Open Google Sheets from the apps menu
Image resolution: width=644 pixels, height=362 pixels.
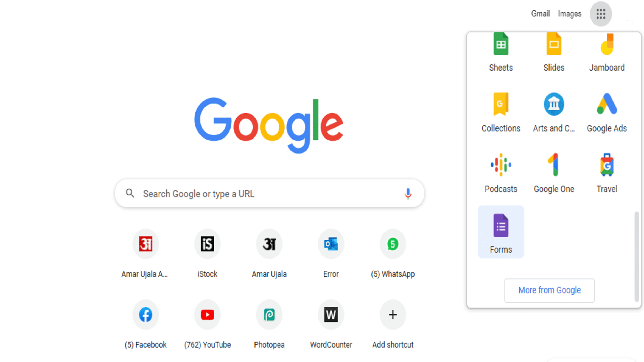[x=501, y=52]
